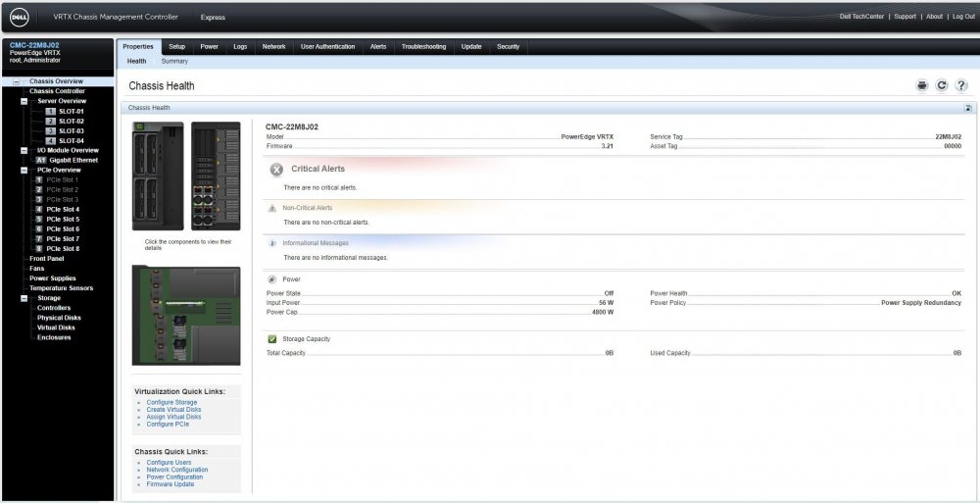Image resolution: width=980 pixels, height=503 pixels.
Task: Select Physical Disks under Storage
Action: coord(59,318)
